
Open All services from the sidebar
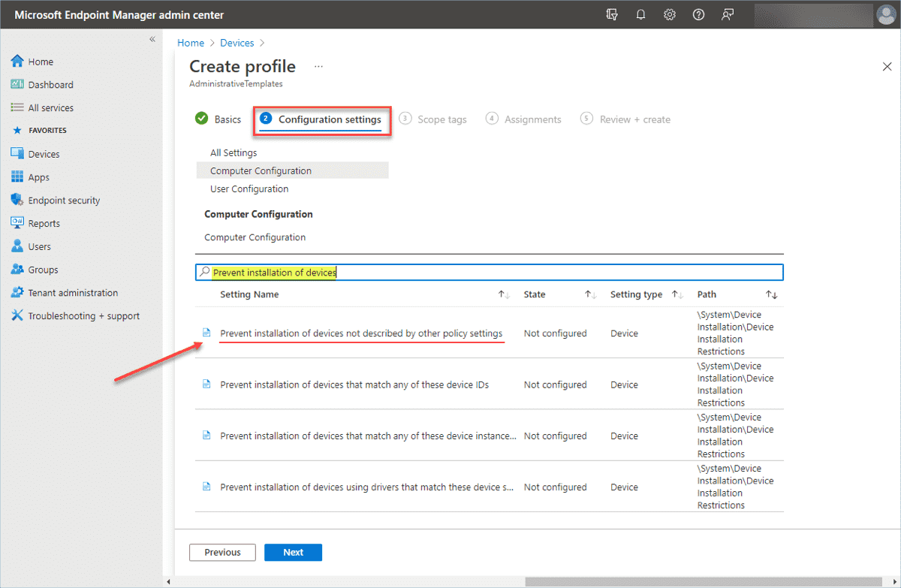click(52, 107)
